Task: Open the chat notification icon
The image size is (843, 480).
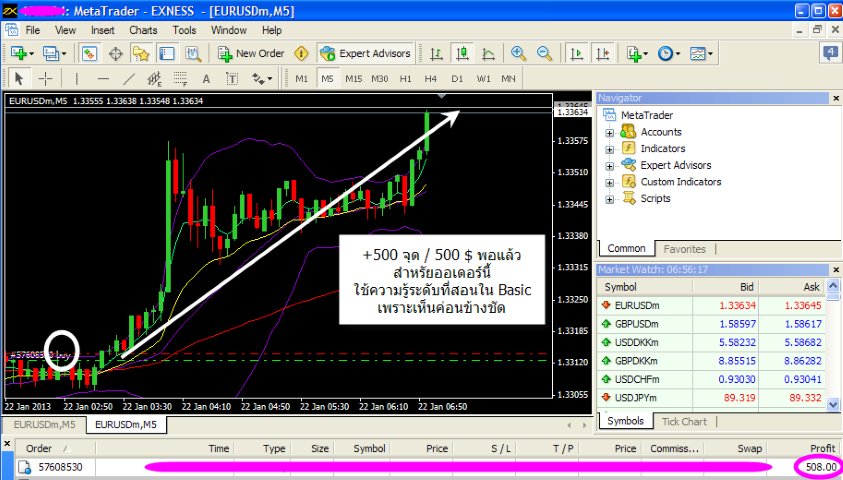Action: point(830,53)
